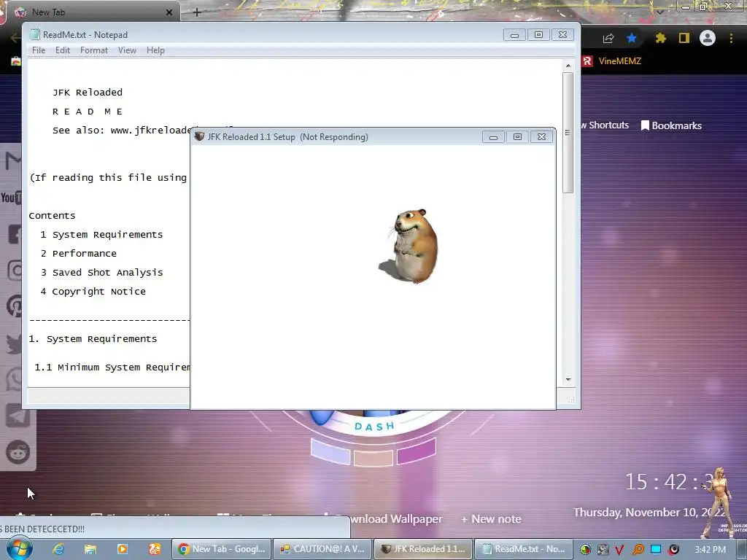The height and width of the screenshot is (560, 747).
Task: Open the UC Browser taskbar icon
Action: [x=155, y=549]
